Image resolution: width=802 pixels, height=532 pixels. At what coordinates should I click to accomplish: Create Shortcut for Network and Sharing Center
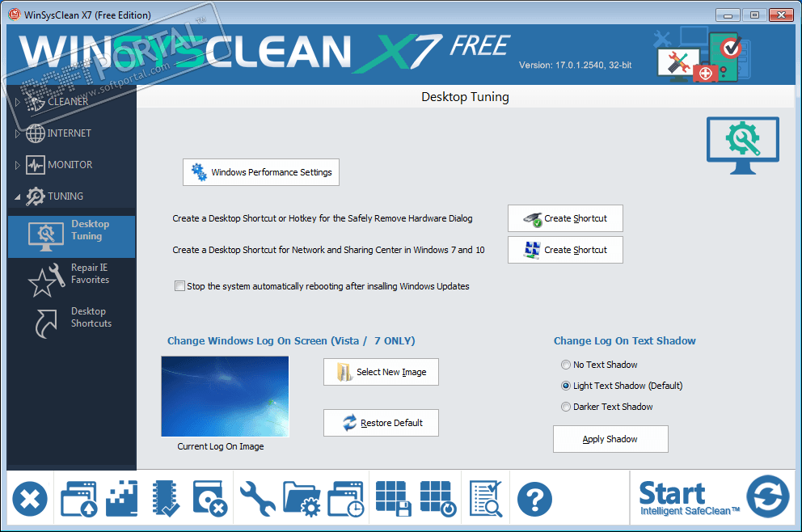pos(565,250)
